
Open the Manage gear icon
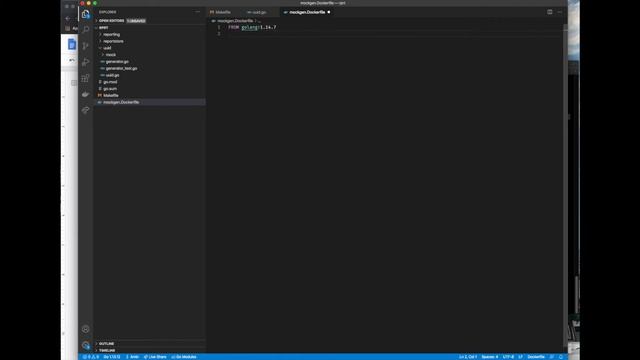click(85, 345)
